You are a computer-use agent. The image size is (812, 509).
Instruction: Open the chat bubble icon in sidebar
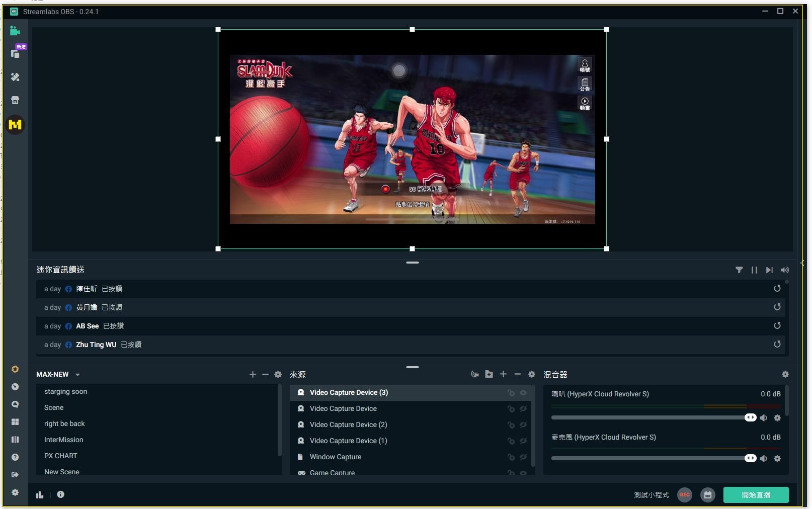click(x=15, y=404)
